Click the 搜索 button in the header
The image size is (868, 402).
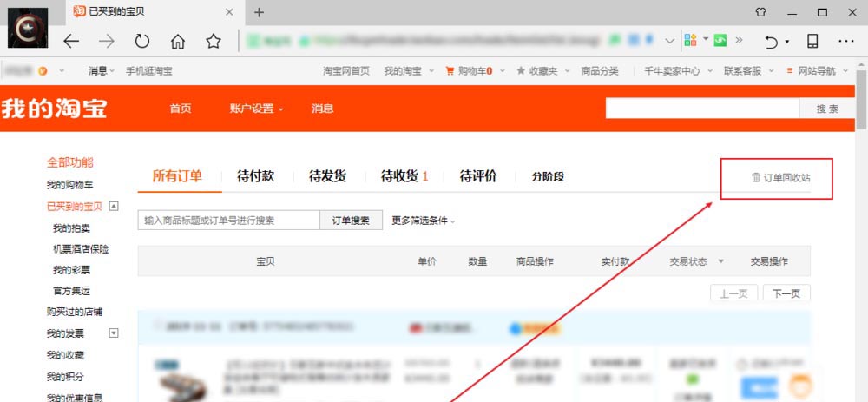coord(827,109)
